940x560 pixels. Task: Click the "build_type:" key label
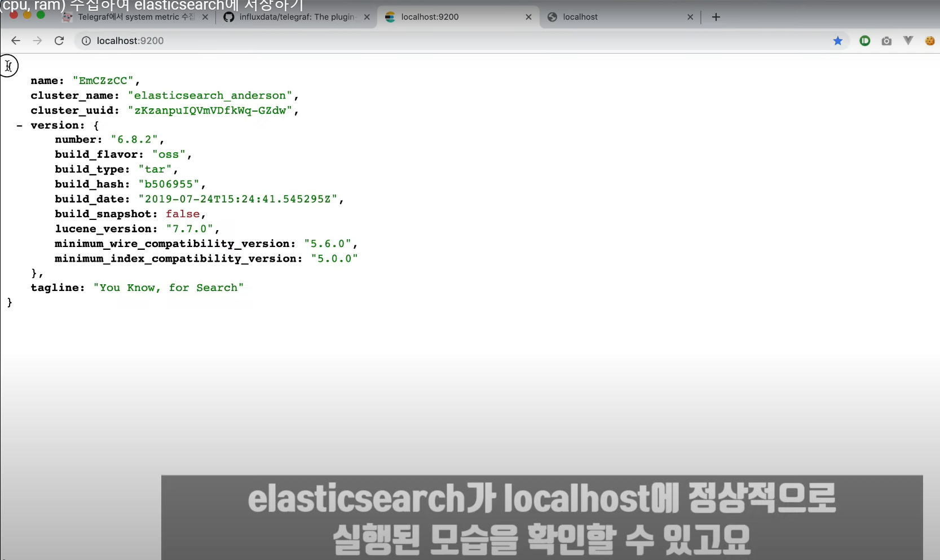pyautogui.click(x=92, y=169)
